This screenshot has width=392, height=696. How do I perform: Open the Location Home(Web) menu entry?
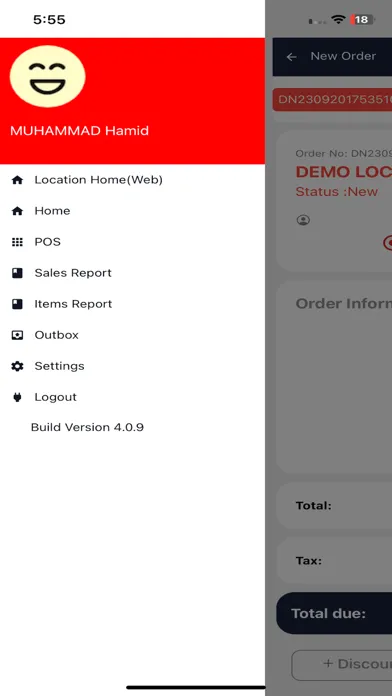coord(132,180)
